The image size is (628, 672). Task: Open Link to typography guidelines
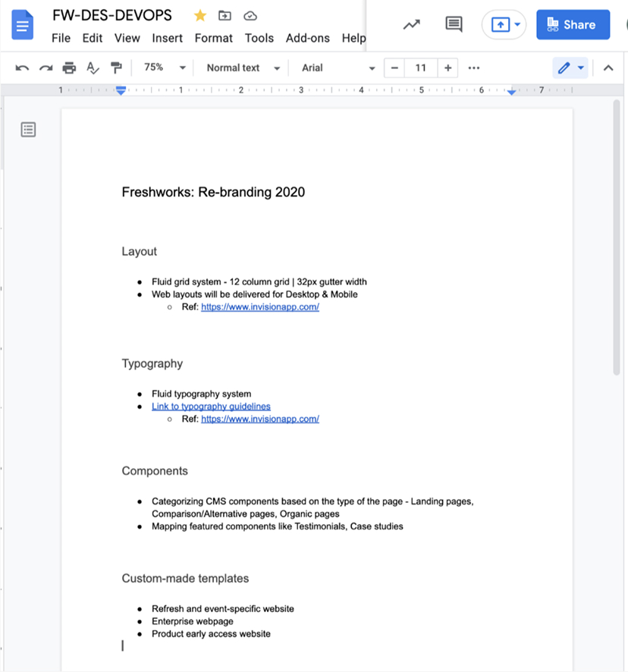211,407
